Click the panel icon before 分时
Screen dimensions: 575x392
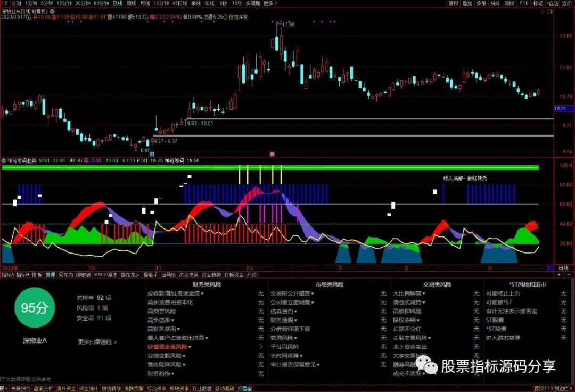click(x=5, y=3)
